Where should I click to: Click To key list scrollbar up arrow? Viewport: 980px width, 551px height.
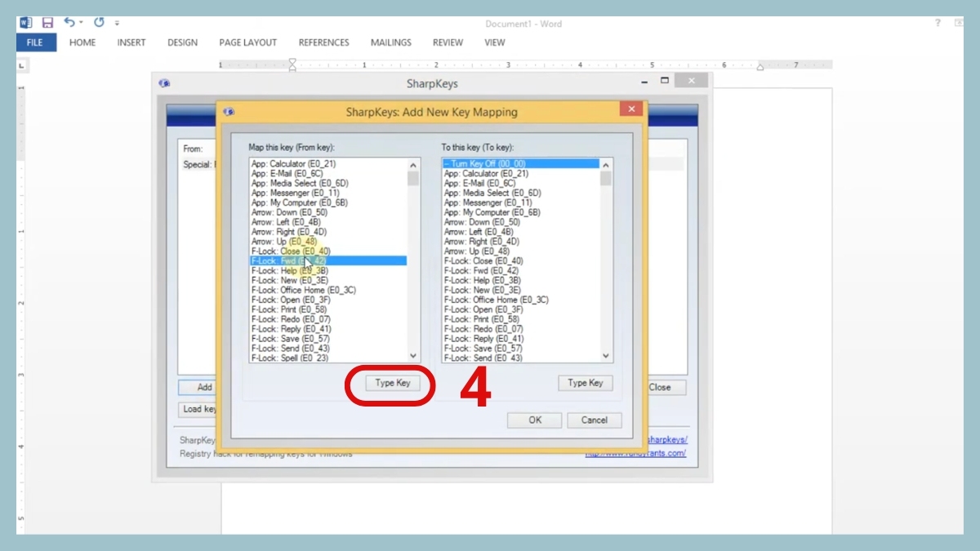606,164
